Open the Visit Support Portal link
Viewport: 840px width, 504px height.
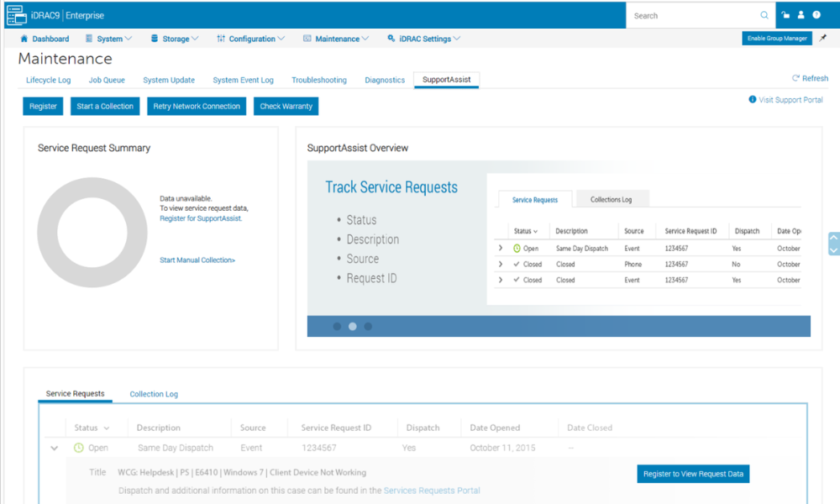(x=790, y=100)
